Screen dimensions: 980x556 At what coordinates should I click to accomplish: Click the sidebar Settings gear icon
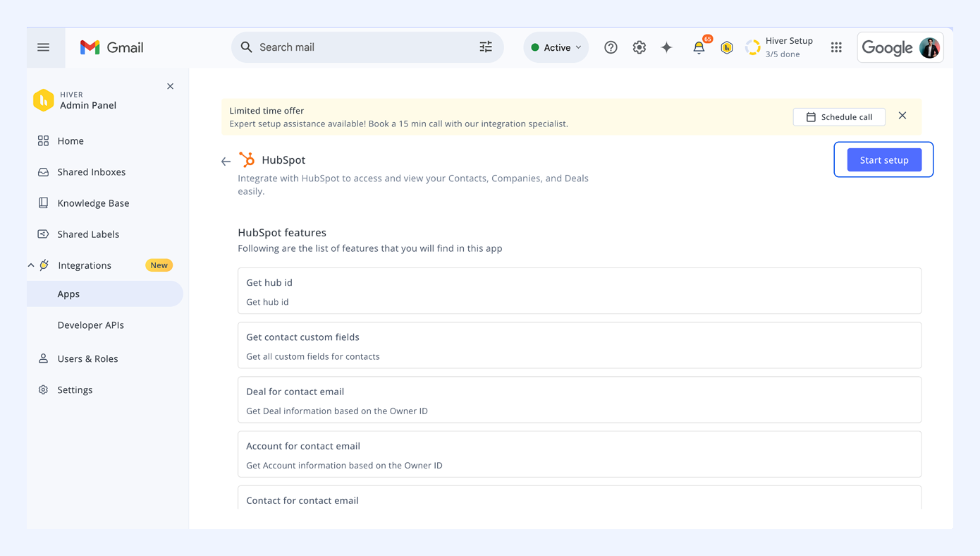43,389
